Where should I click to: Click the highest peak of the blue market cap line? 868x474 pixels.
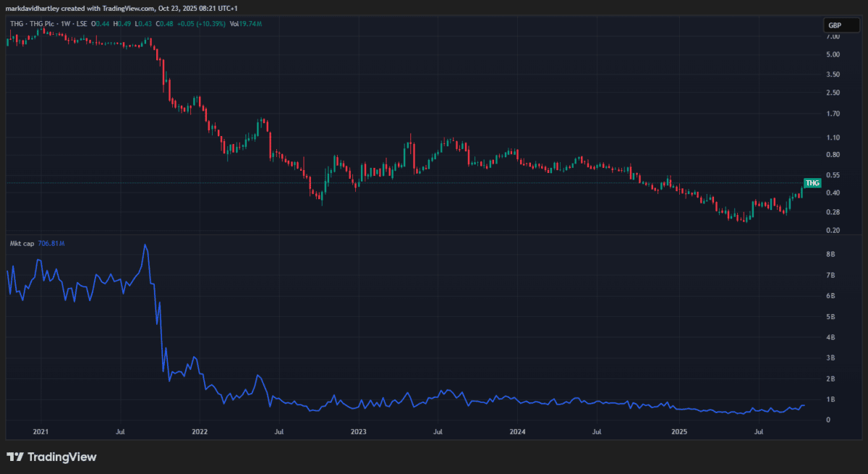coord(145,245)
